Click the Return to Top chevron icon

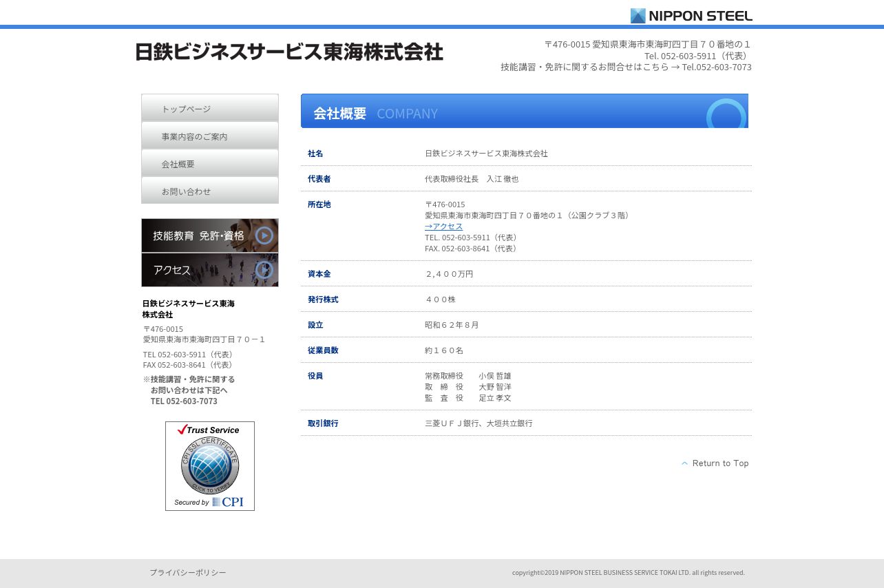(684, 463)
